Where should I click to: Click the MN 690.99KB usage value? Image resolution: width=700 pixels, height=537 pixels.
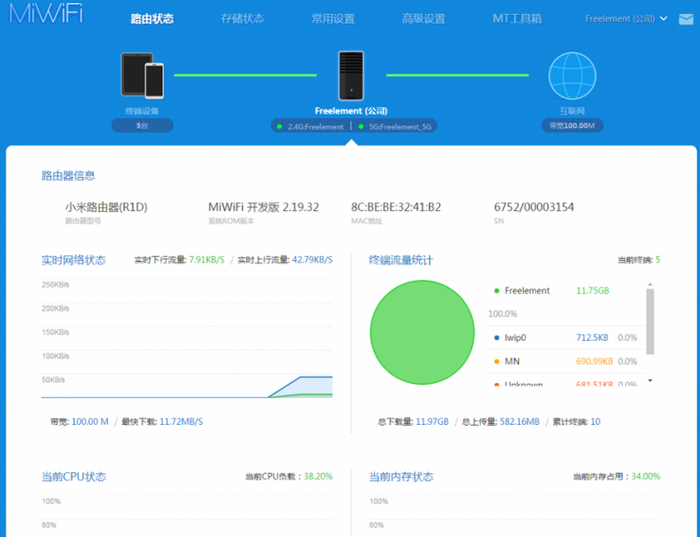(594, 362)
